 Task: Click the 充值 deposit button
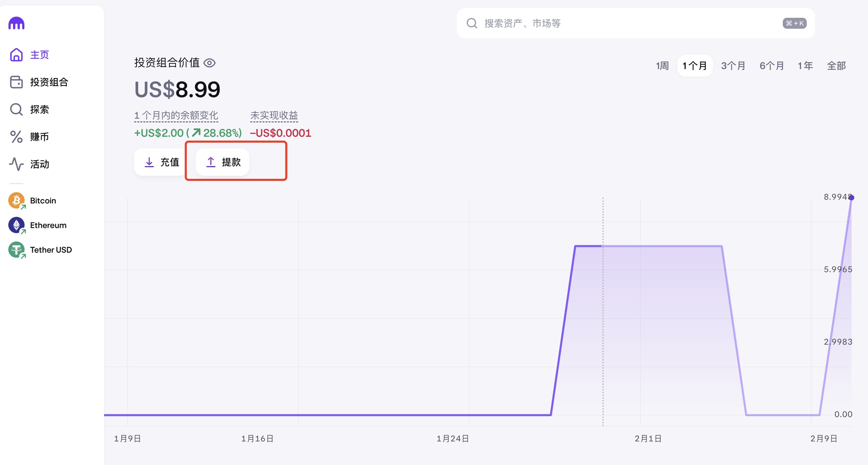[x=162, y=162]
